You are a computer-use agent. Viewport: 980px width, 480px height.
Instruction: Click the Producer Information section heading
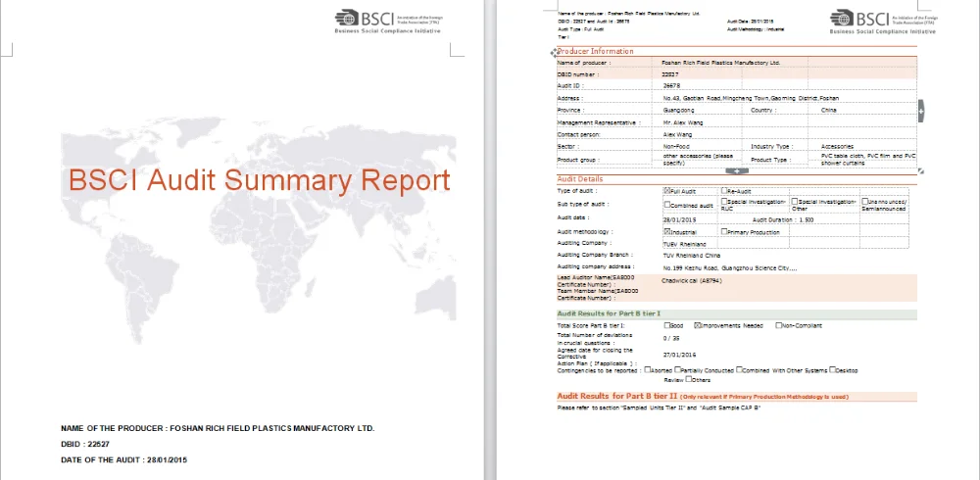595,52
